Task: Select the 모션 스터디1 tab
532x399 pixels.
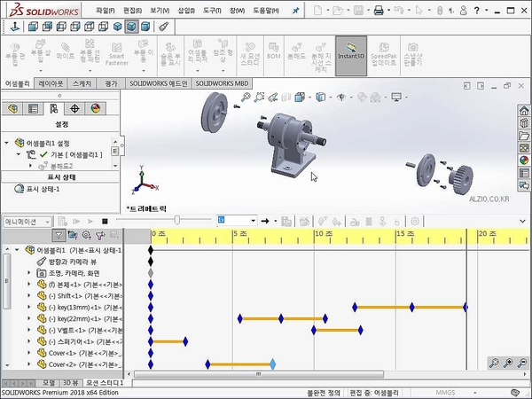Action: pos(105,383)
